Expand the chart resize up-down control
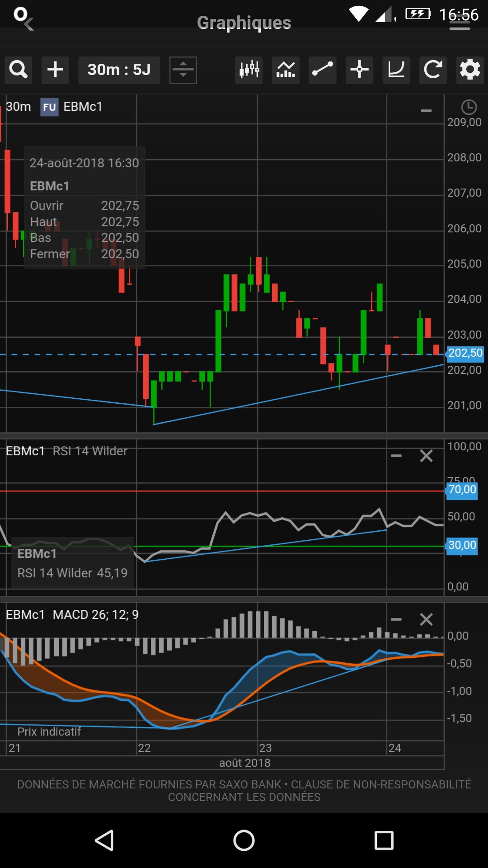488x868 pixels. (x=183, y=70)
